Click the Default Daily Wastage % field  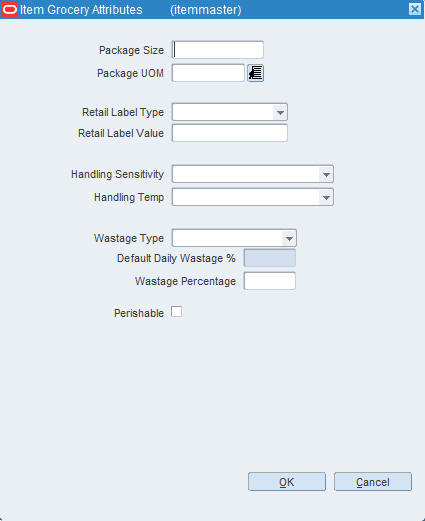tap(270, 258)
